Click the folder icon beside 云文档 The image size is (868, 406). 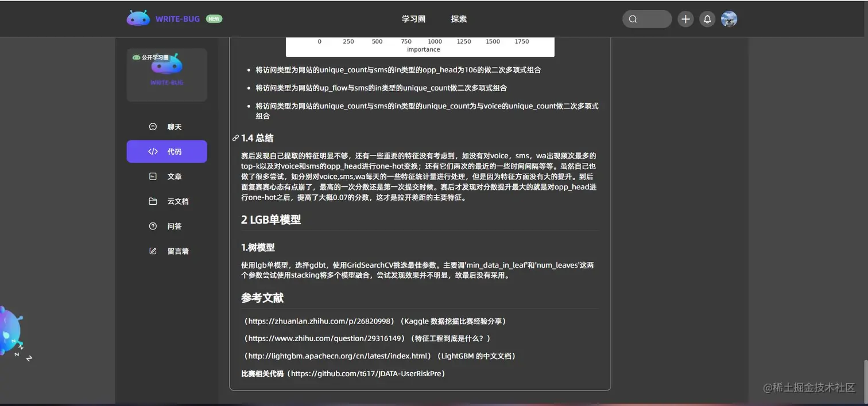(x=153, y=201)
